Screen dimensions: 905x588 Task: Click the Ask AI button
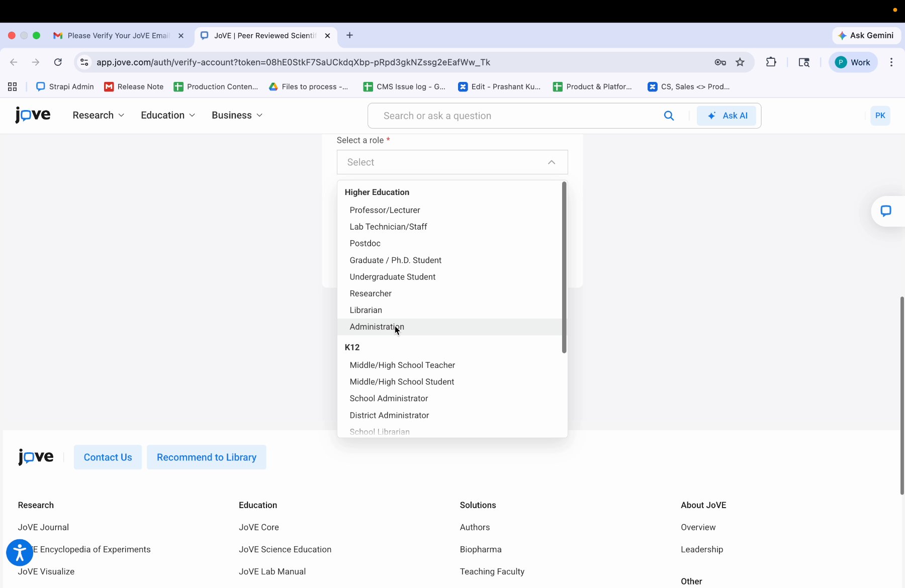tap(727, 116)
